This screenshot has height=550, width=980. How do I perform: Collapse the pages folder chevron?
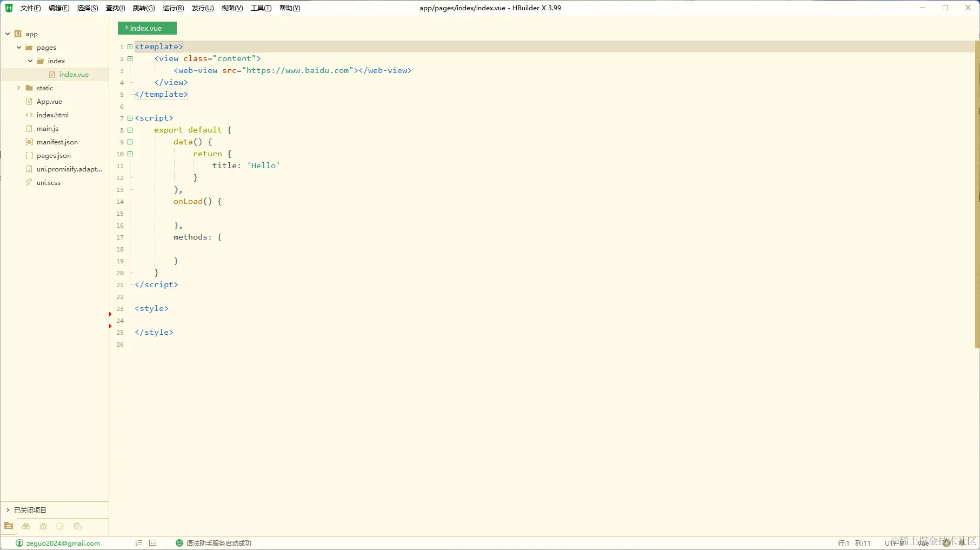click(x=19, y=48)
